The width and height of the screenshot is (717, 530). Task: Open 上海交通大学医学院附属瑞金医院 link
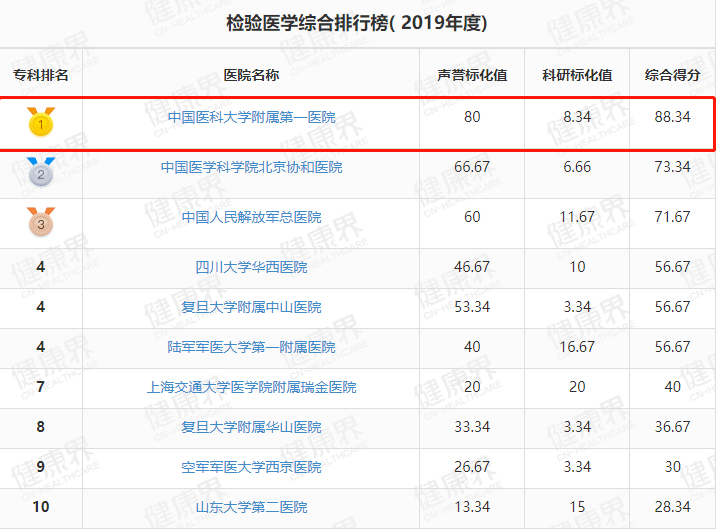coord(251,387)
